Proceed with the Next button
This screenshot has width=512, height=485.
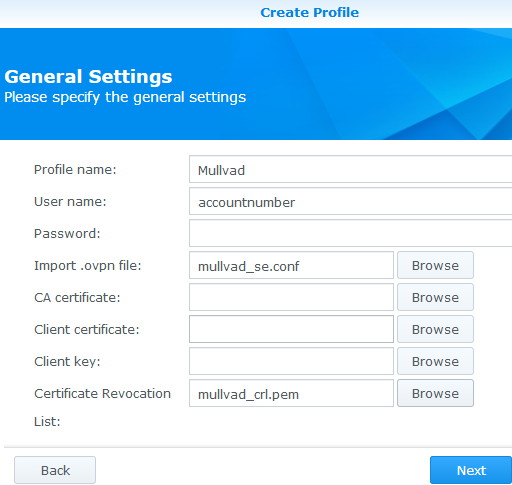tap(471, 470)
